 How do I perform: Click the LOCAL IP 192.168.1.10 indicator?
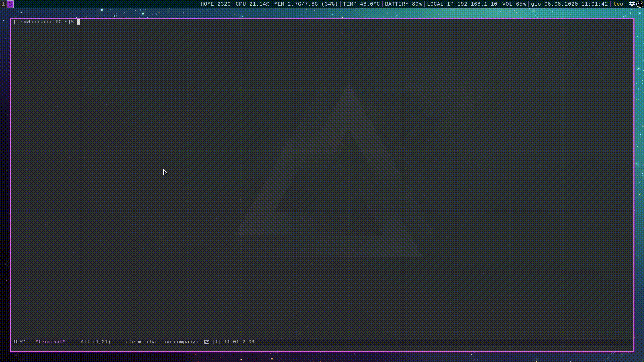point(462,4)
